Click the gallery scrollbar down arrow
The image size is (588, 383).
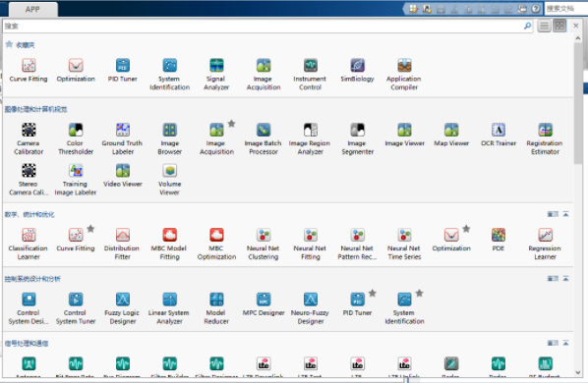click(578, 373)
